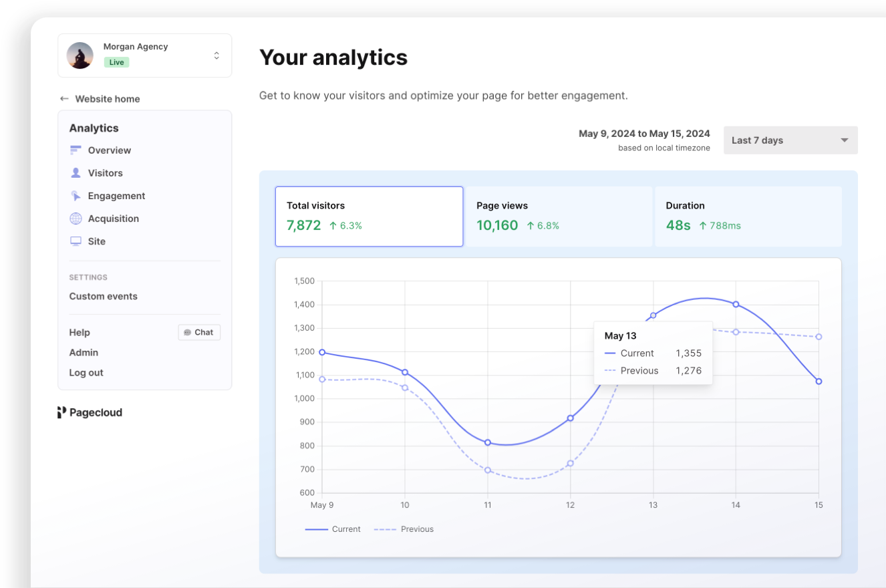The height and width of the screenshot is (588, 886).
Task: Open the Last 7 days dropdown
Action: click(x=790, y=140)
